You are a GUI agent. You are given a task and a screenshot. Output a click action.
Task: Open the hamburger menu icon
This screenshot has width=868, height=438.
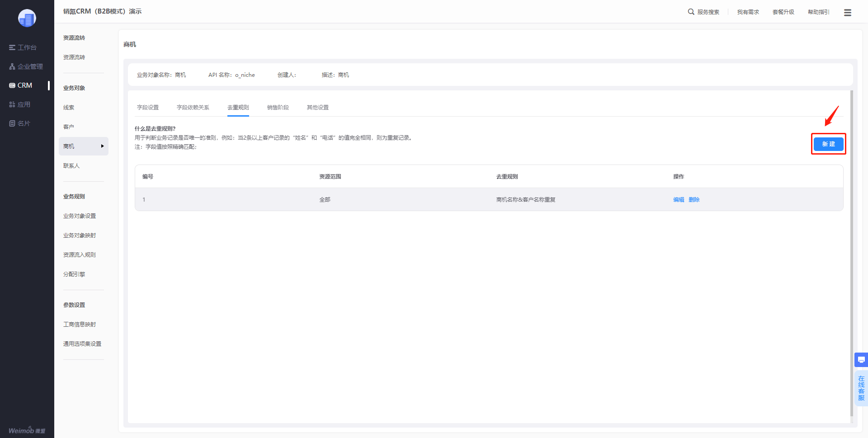[848, 12]
